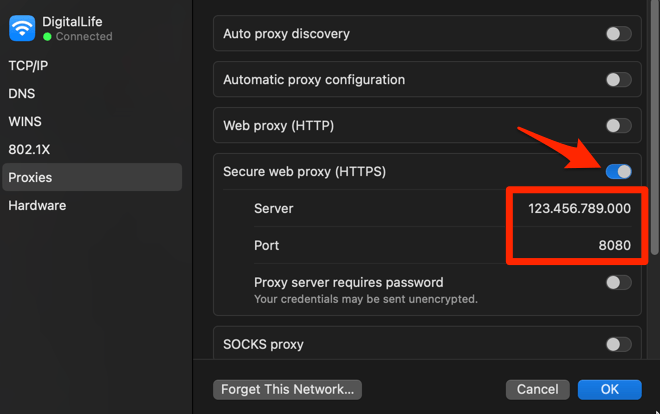Enable Web proxy (HTTP) toggle

coord(618,126)
